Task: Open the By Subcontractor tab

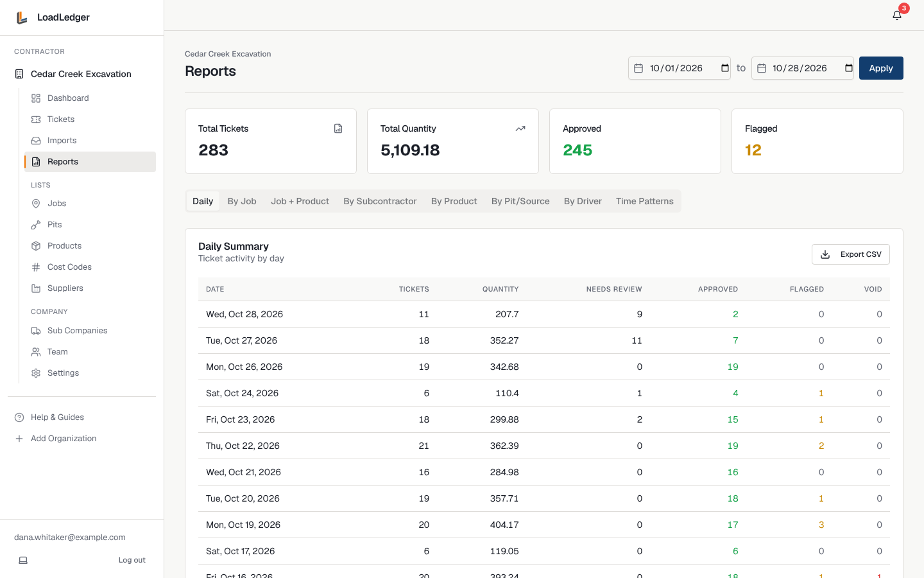Action: click(380, 201)
